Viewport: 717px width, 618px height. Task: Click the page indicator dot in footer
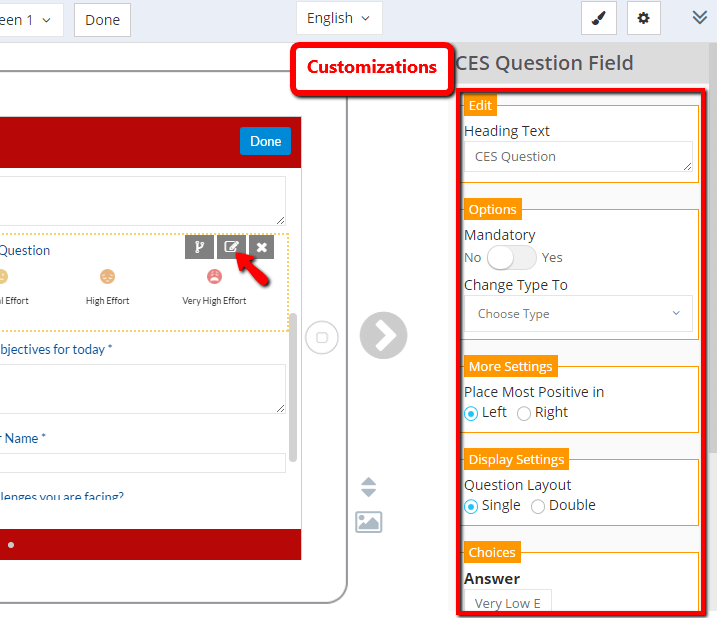11,545
